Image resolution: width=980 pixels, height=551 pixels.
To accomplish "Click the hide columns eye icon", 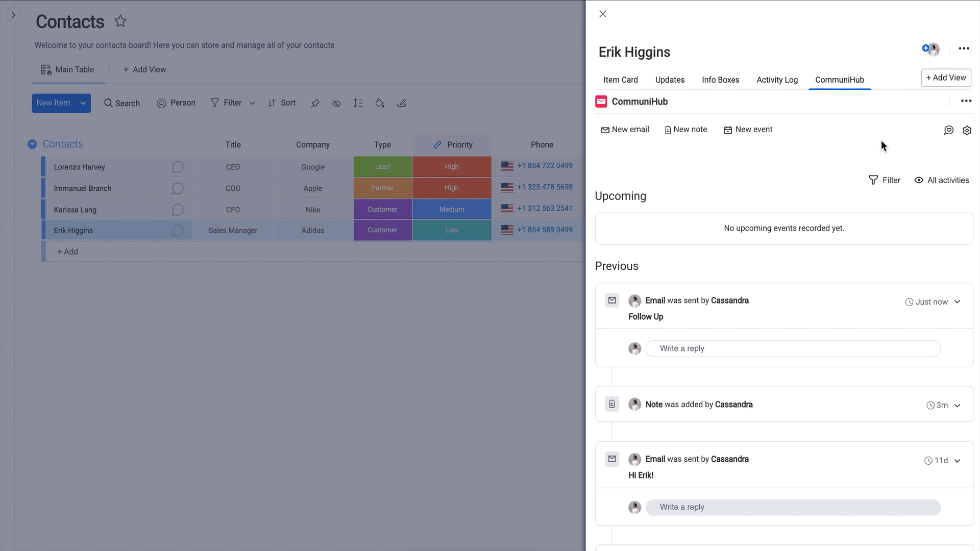I will 336,103.
